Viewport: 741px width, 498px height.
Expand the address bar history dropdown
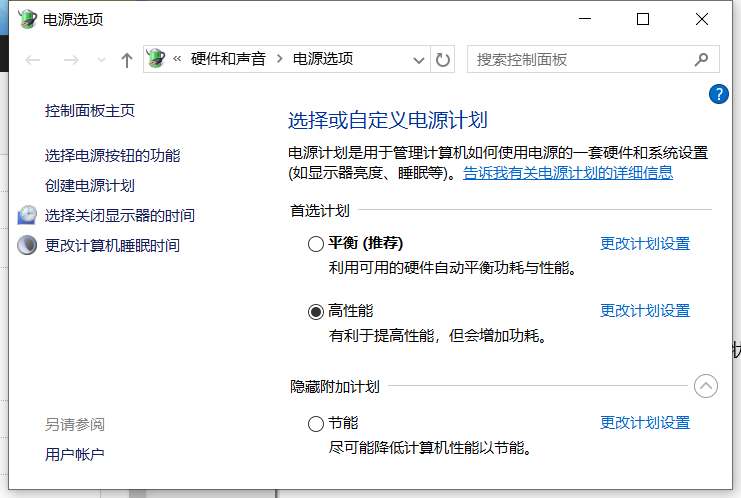pyautogui.click(x=419, y=60)
